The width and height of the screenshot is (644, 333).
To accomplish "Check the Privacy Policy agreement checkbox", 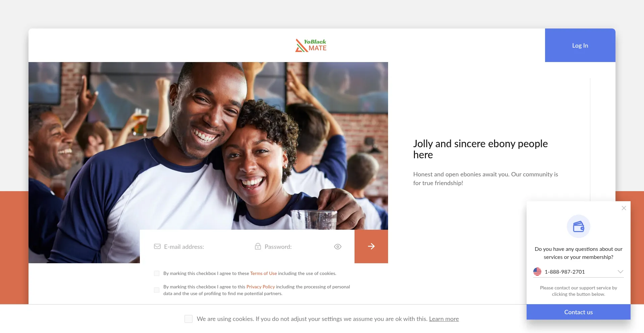I will pyautogui.click(x=157, y=290).
